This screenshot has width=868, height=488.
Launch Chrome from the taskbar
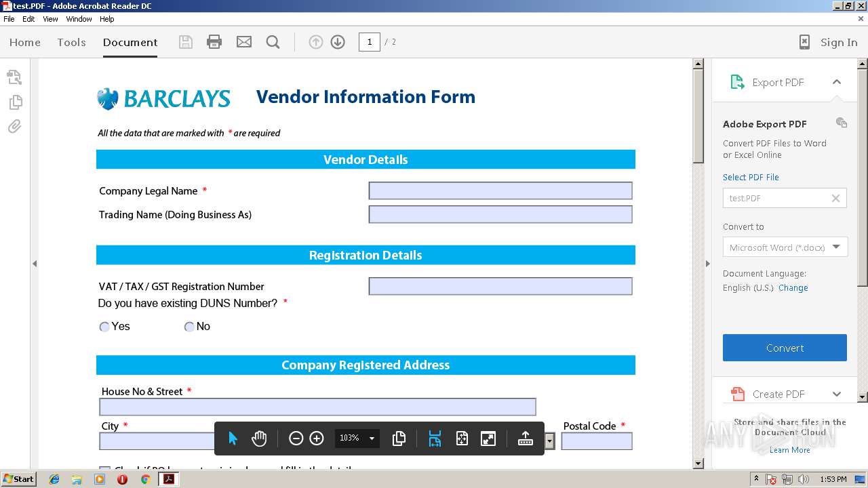click(145, 479)
